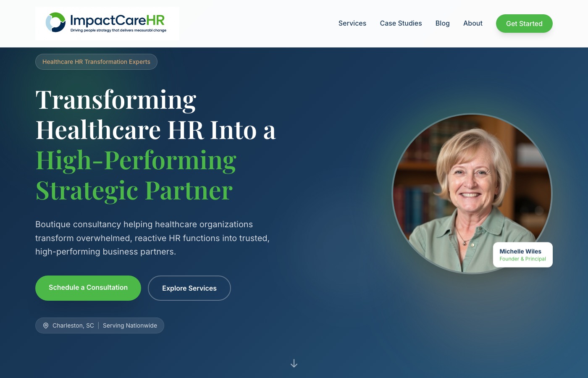Click the Serving Nationwide label
588x378 pixels.
pos(130,325)
